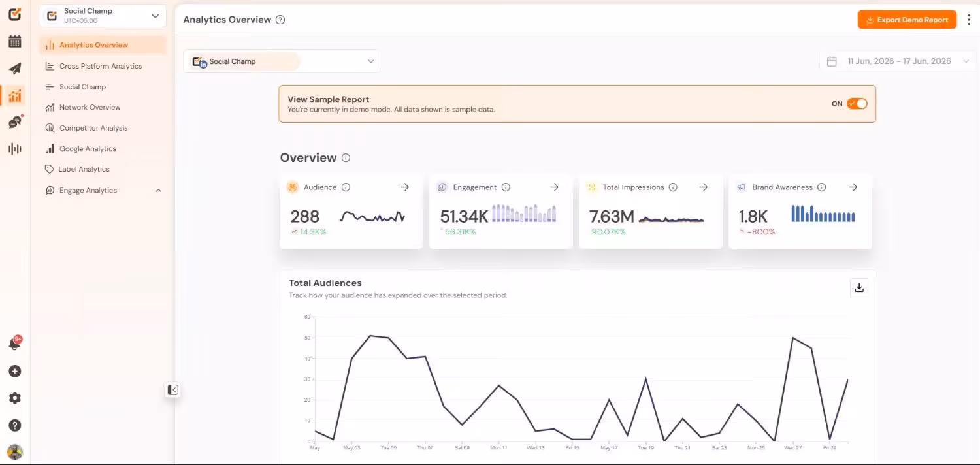Click the Brand Awareness overview card
Screen dimensions: 980x465
point(800,212)
